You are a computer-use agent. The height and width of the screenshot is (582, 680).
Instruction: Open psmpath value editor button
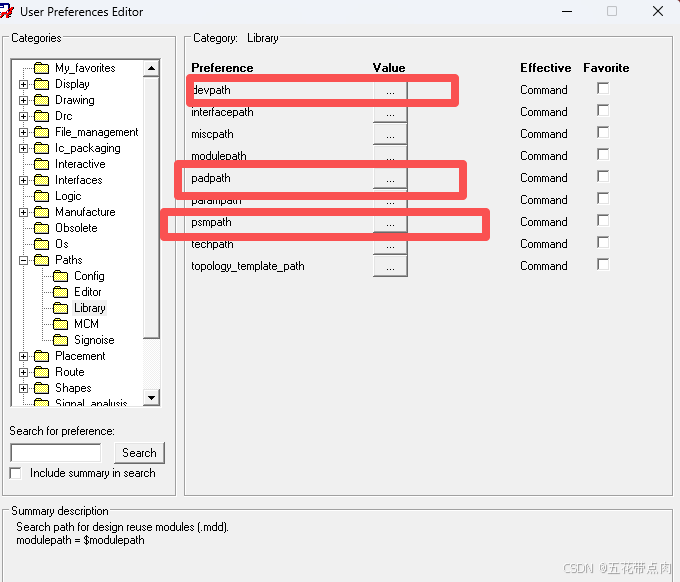pos(390,222)
